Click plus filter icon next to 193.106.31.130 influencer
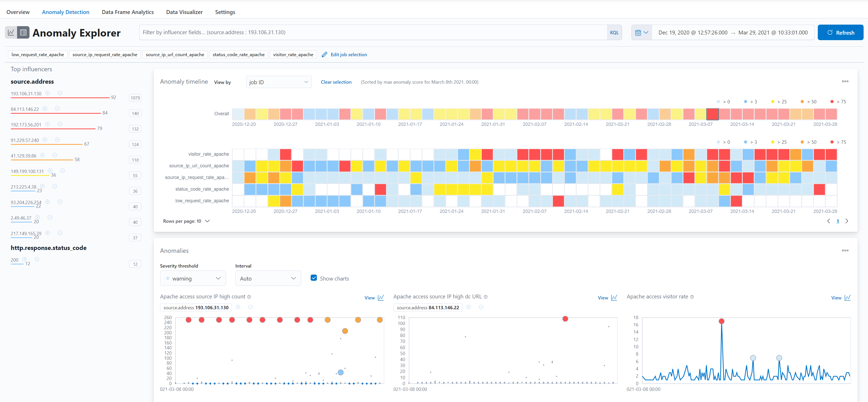868x402 pixels. 48,93
